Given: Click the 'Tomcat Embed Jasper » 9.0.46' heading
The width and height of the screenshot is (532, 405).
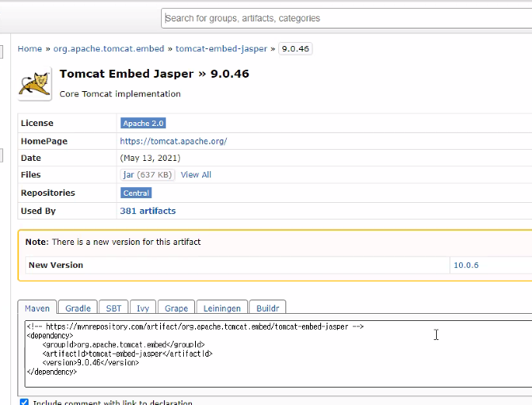Looking at the screenshot, I should pyautogui.click(x=155, y=74).
